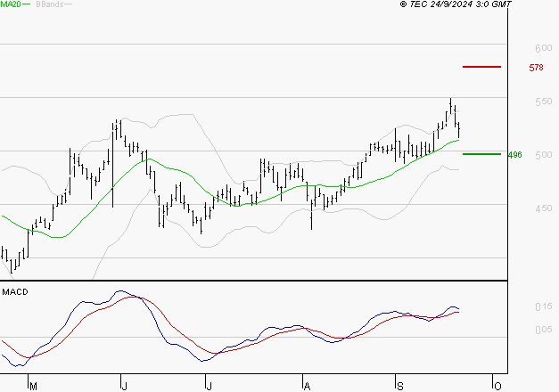The width and height of the screenshot is (559, 392).
Task: Click the TEC 24/9/2024 copyright text
Action: coord(456,4)
